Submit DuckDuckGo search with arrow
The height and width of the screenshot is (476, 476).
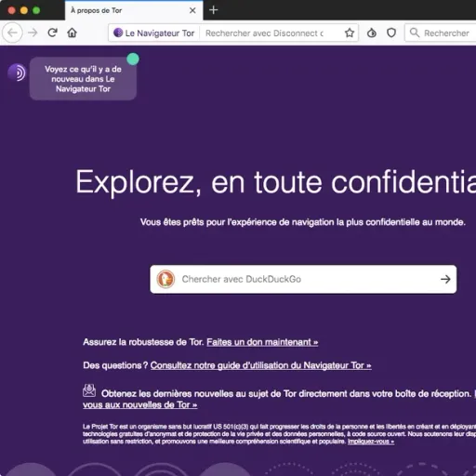445,279
